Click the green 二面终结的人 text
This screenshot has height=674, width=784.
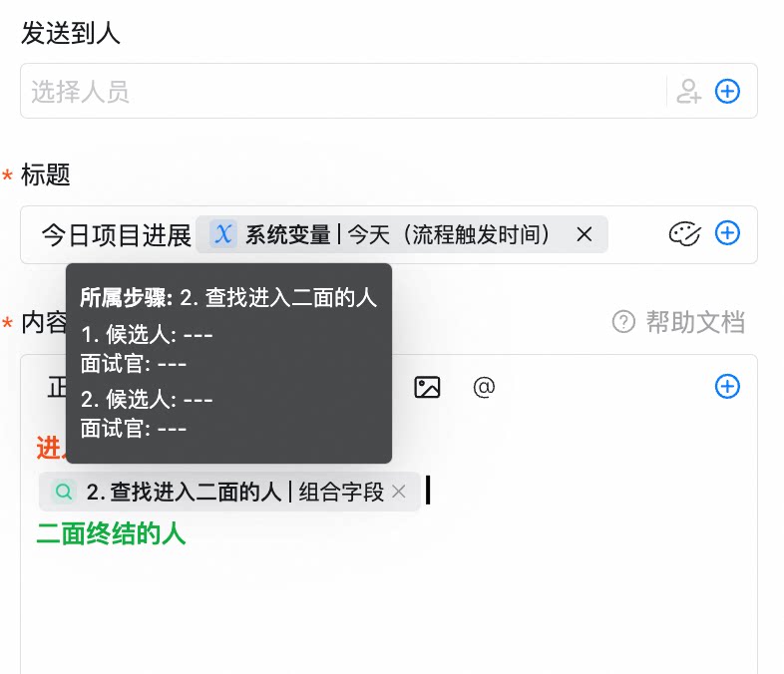point(111,533)
